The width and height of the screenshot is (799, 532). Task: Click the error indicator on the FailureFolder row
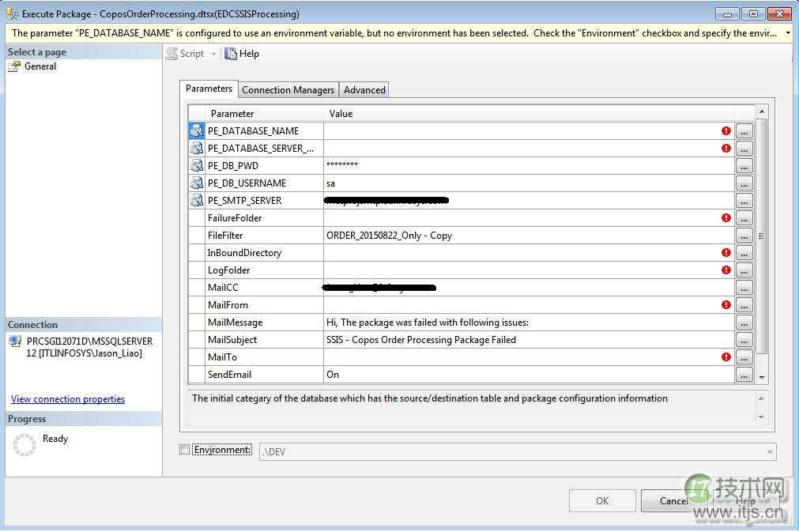pyautogui.click(x=726, y=217)
